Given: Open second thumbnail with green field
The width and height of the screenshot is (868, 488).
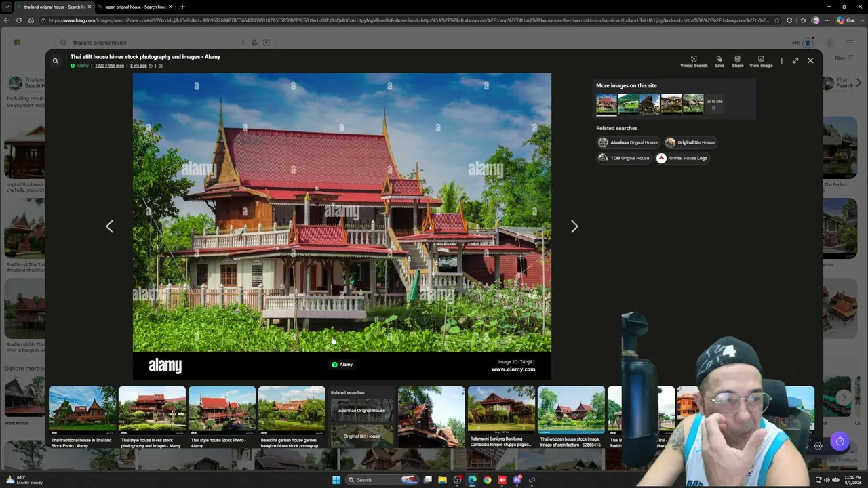Looking at the screenshot, I should 628,103.
